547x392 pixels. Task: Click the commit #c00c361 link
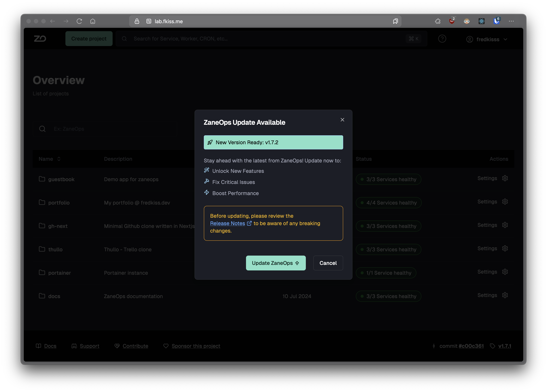(471, 346)
